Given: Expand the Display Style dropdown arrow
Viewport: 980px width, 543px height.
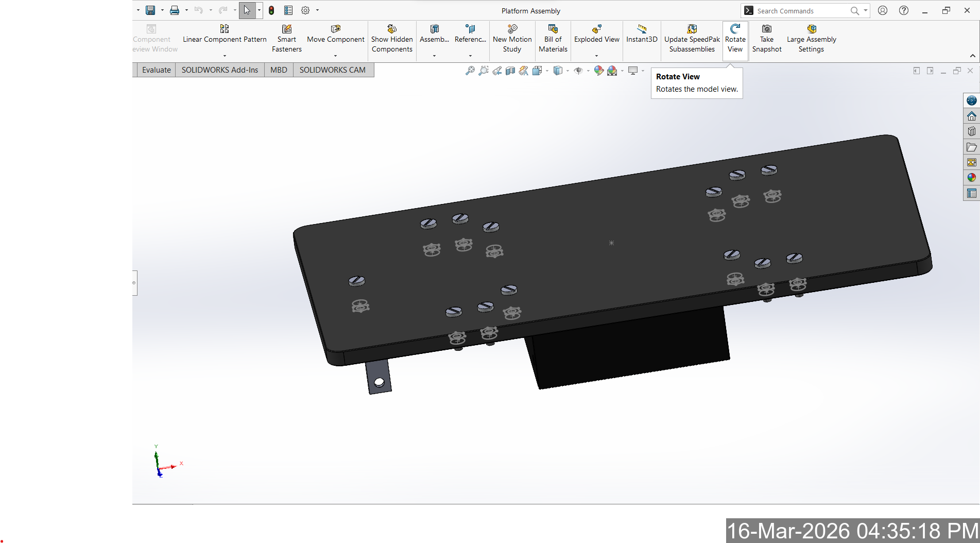Looking at the screenshot, I should point(568,71).
